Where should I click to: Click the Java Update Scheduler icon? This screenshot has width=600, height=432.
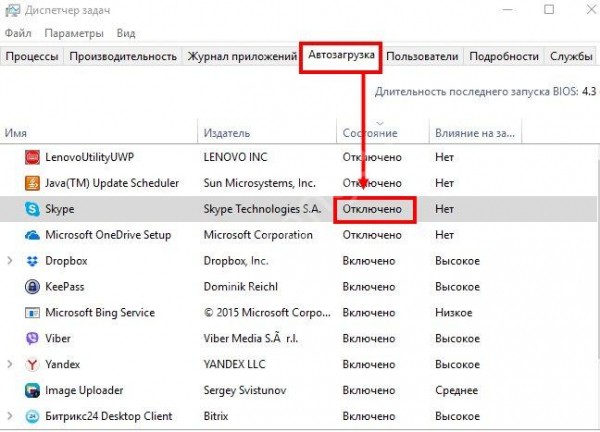coord(32,183)
